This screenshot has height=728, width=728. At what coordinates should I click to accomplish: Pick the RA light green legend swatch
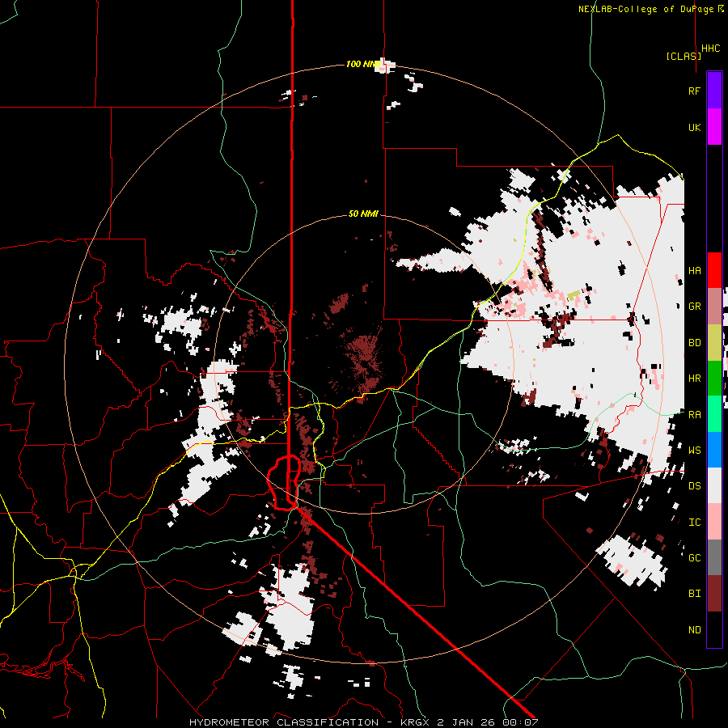(x=714, y=414)
